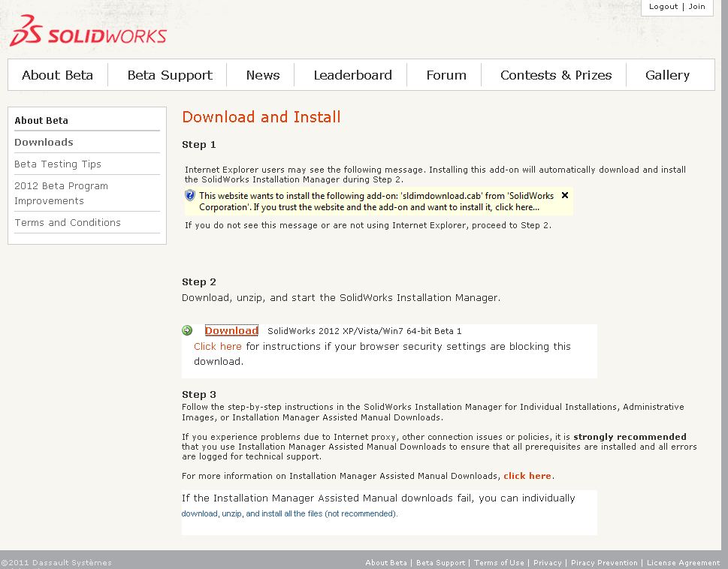Open Terms of Use footer link
Screen dimensions: 728x569
tap(499, 562)
